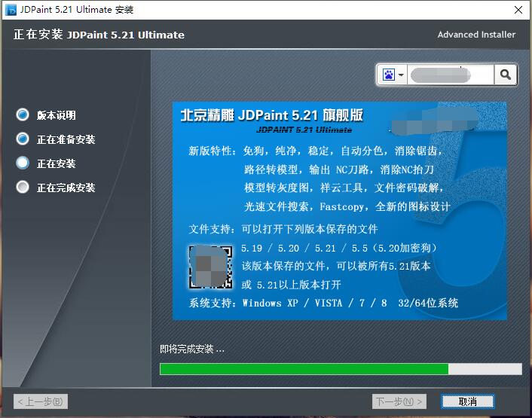Click the 系统支持 Windows XP line on banner

point(323,304)
